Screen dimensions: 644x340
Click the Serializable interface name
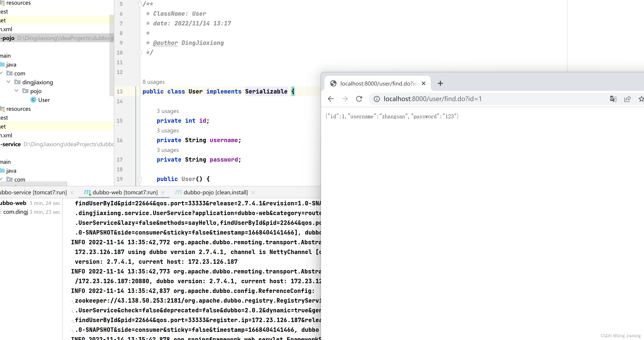click(x=266, y=92)
